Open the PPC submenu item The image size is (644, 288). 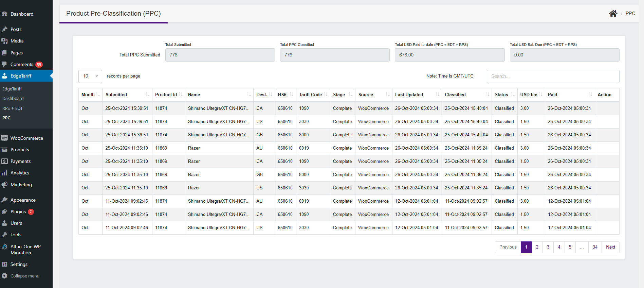tap(6, 118)
